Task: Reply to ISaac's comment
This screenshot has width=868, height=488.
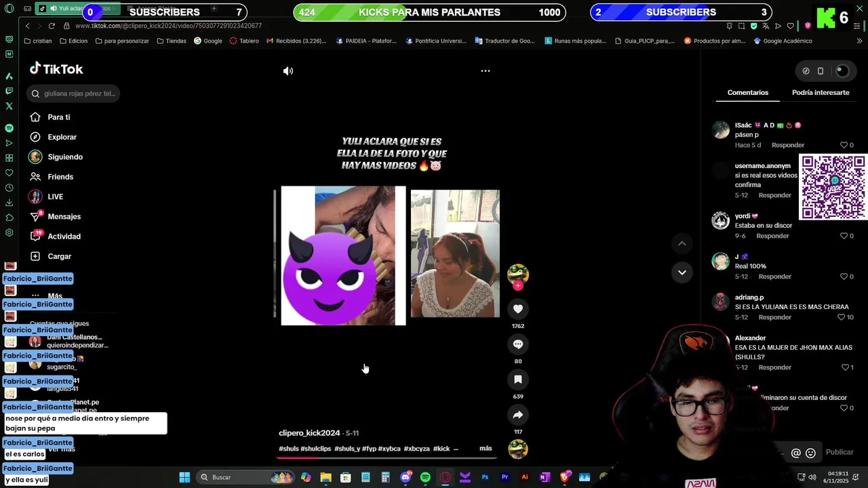Action: tap(788, 145)
